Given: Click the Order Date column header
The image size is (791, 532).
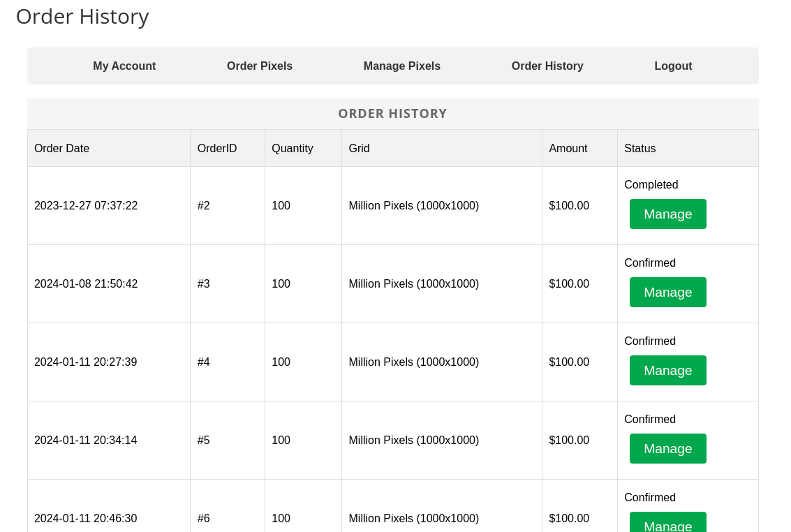Looking at the screenshot, I should click(61, 148).
